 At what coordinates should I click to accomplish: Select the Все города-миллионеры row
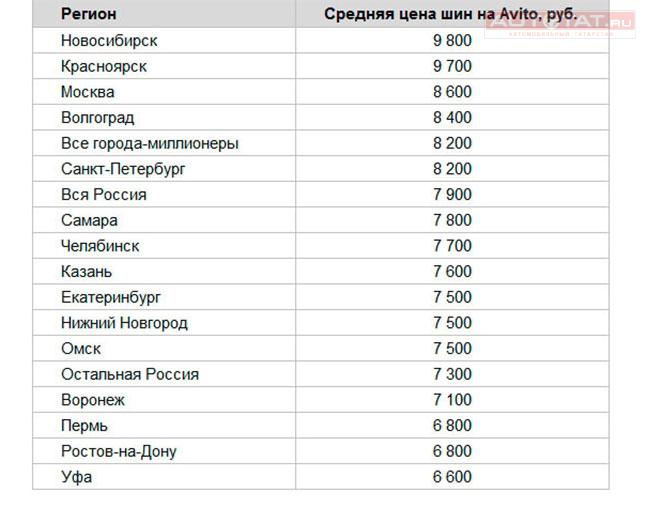pyautogui.click(x=321, y=143)
